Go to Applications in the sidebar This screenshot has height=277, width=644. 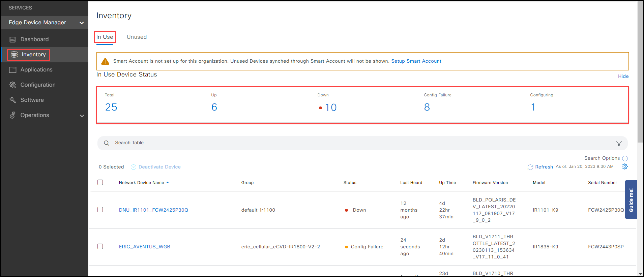36,70
